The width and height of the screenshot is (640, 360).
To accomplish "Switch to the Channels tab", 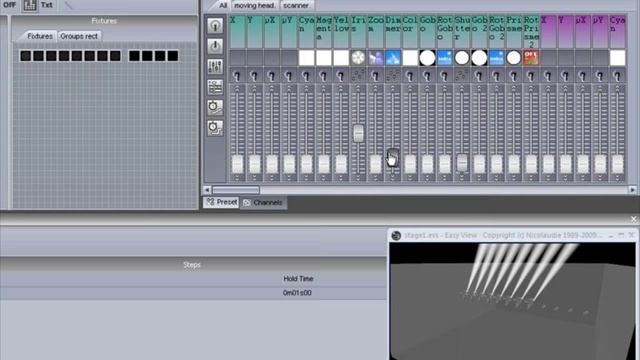I will (x=263, y=202).
